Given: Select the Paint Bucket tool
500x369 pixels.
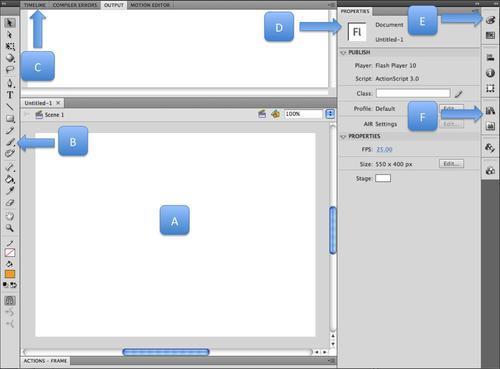Looking at the screenshot, I should click(x=10, y=179).
